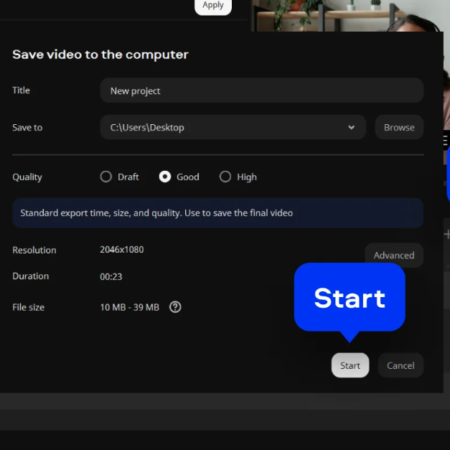The image size is (450, 450).
Task: Open Advanced export settings
Action: click(x=394, y=255)
